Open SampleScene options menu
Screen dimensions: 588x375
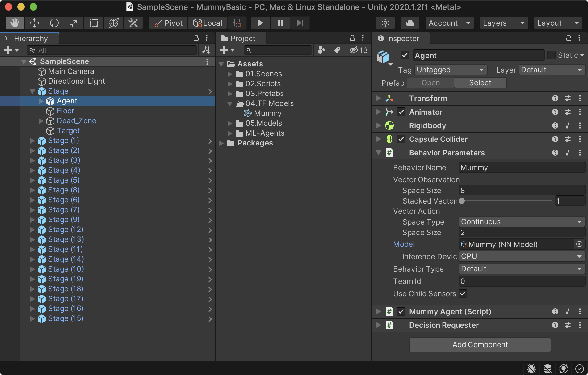point(207,61)
